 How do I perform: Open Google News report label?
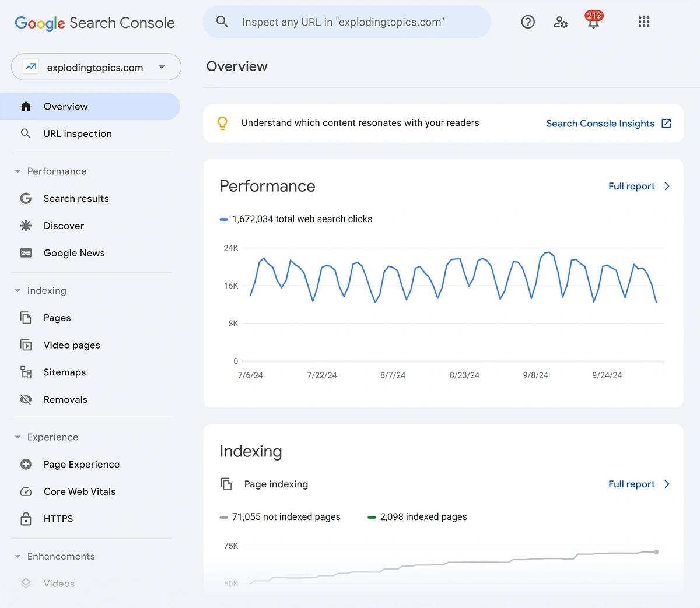[74, 253]
